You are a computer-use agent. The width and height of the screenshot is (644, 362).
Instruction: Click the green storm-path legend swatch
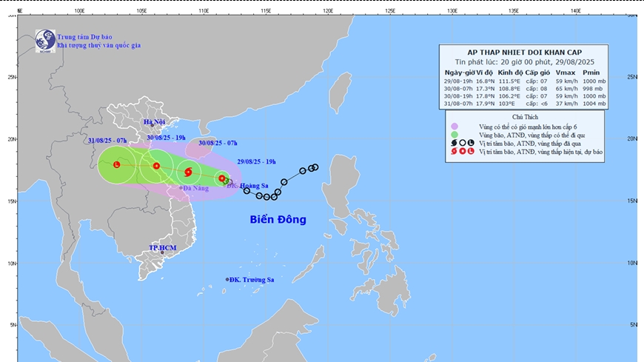(455, 134)
